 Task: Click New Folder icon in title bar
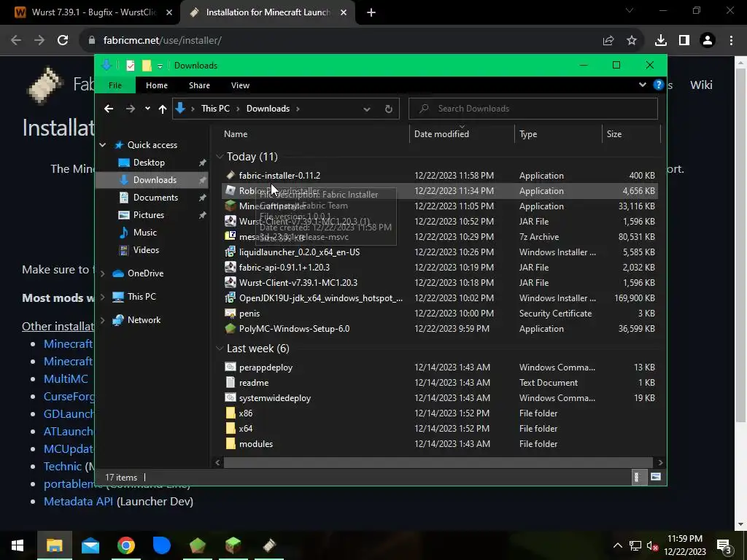(147, 66)
